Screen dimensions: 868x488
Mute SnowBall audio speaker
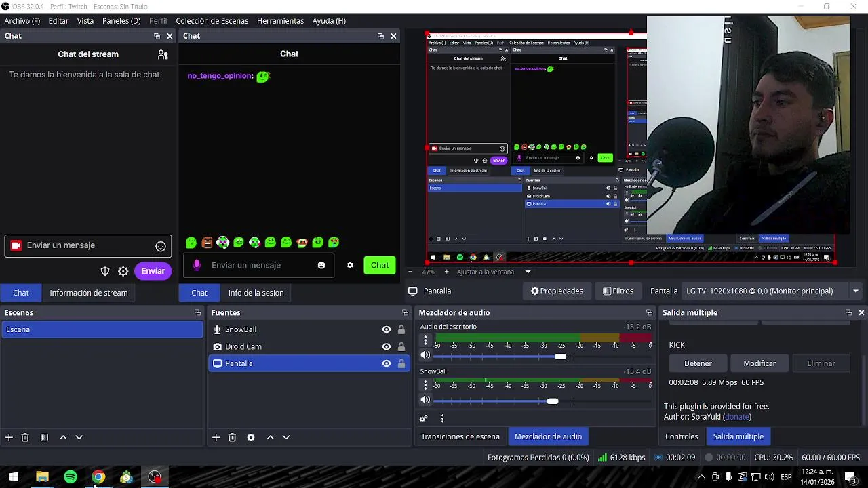click(x=425, y=400)
